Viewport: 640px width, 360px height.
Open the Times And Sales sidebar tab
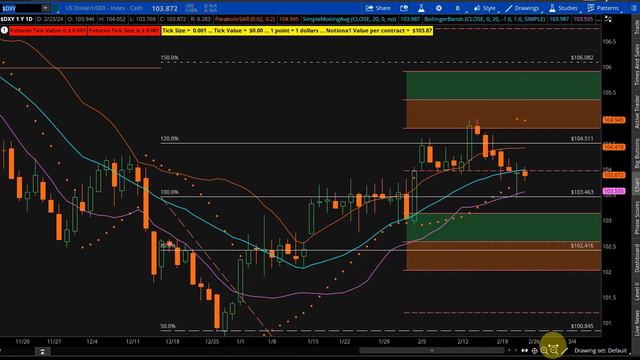pos(636,64)
